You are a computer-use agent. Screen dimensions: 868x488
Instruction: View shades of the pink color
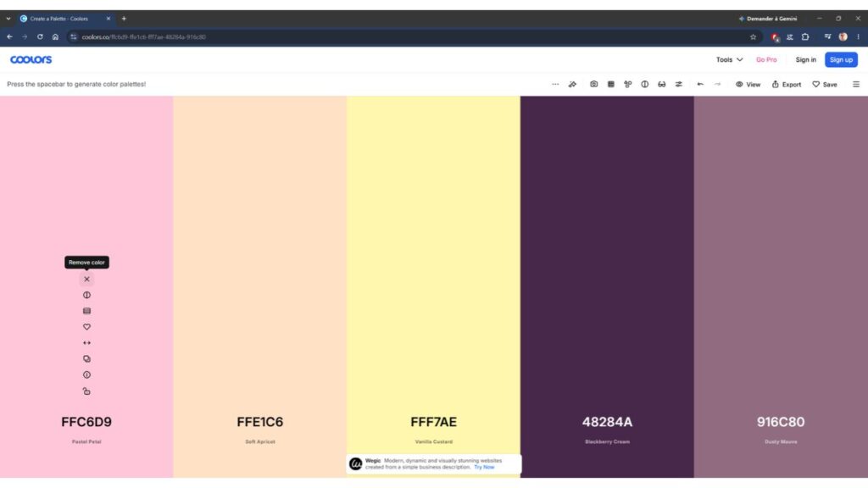(x=87, y=311)
